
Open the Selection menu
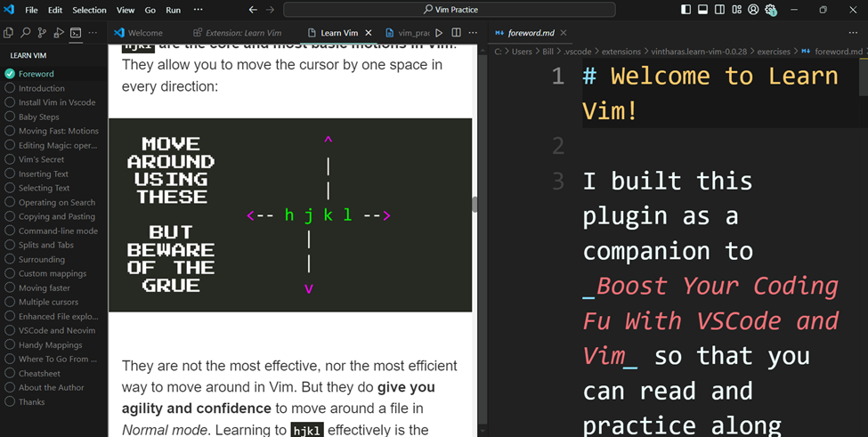tap(89, 10)
